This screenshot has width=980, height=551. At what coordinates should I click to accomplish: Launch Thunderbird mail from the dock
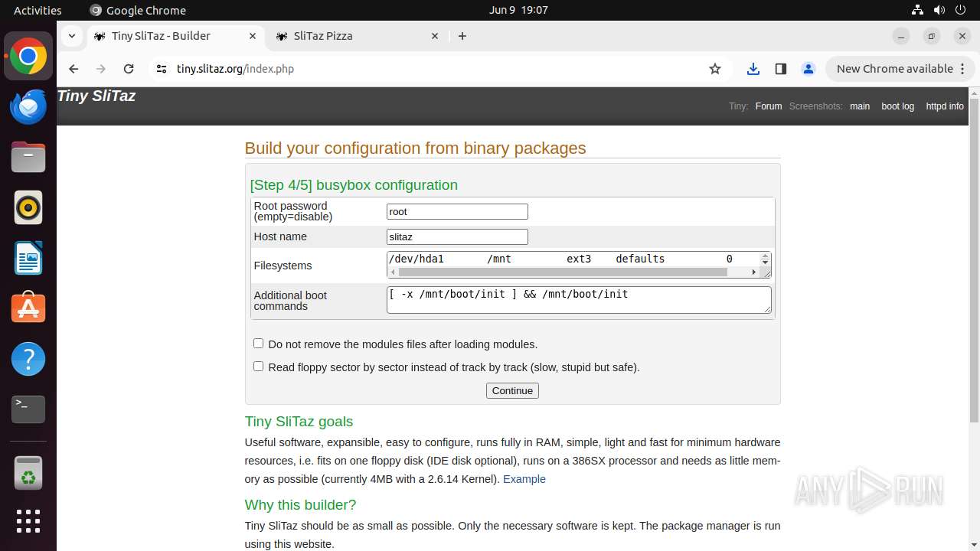pyautogui.click(x=28, y=107)
